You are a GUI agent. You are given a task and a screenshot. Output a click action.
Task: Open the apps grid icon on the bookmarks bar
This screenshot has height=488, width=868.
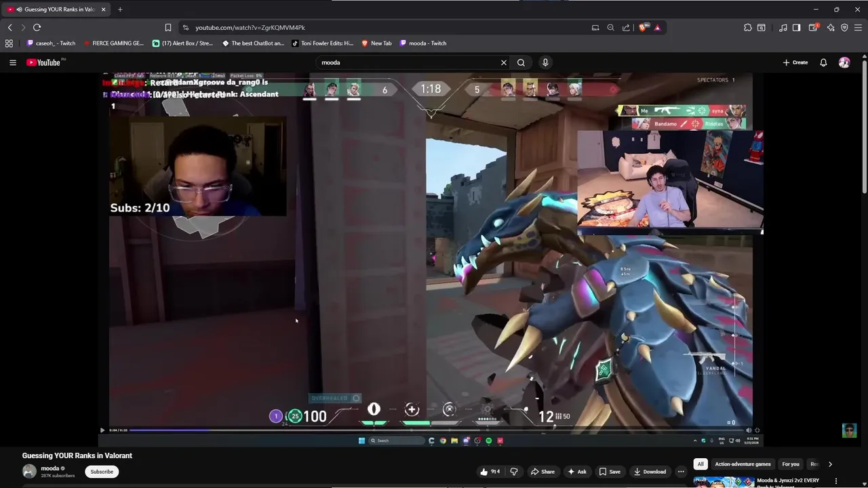click(9, 43)
